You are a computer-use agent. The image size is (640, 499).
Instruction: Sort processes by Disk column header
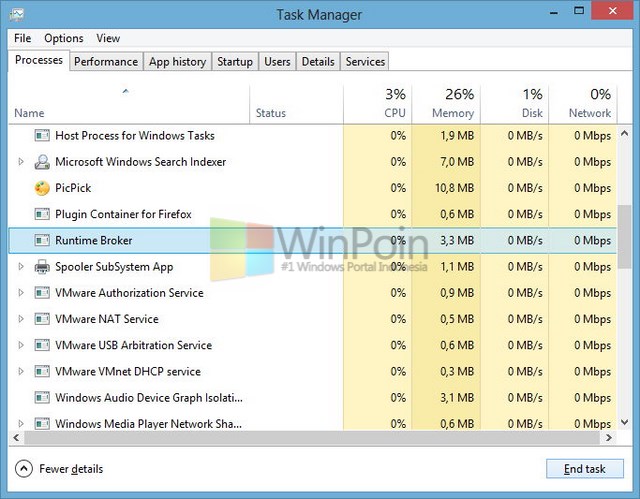tap(515, 104)
